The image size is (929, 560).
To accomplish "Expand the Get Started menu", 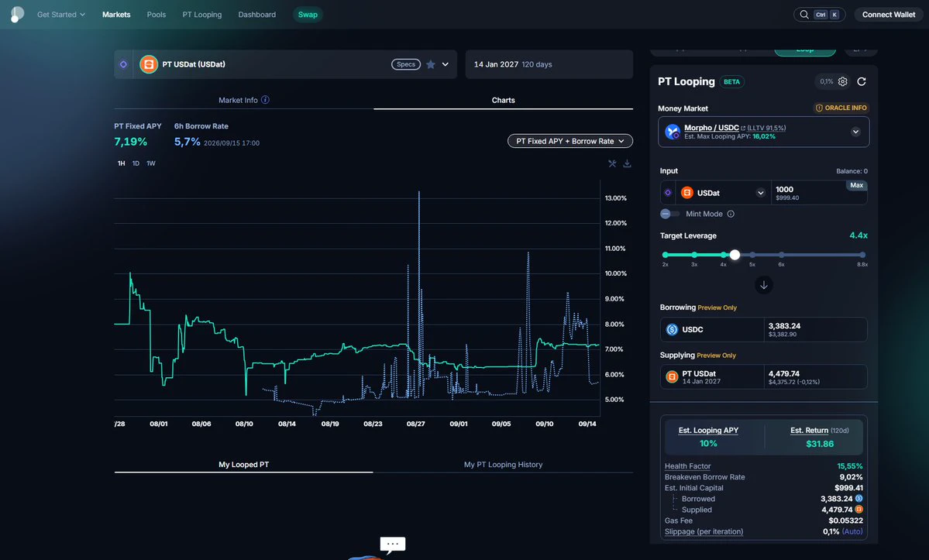I will click(x=61, y=15).
